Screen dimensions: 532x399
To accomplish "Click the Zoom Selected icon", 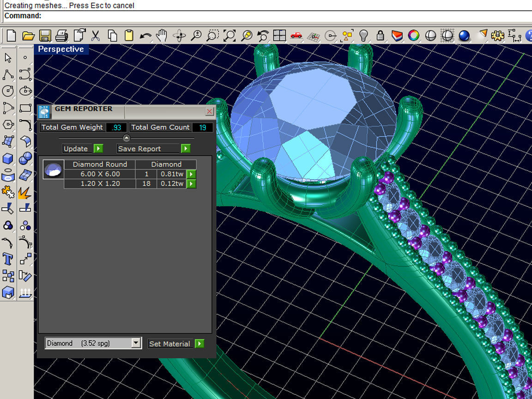I will click(247, 35).
